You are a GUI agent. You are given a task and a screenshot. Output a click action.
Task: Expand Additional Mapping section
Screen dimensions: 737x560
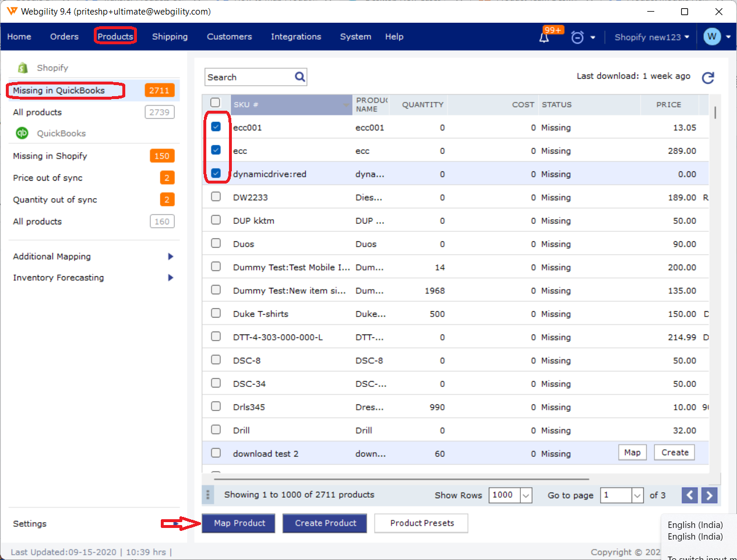pos(171,256)
